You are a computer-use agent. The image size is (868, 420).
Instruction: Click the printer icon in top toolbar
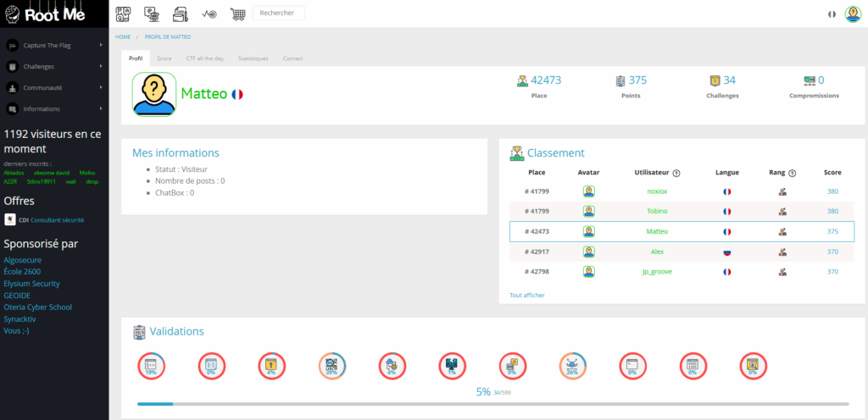pos(180,14)
